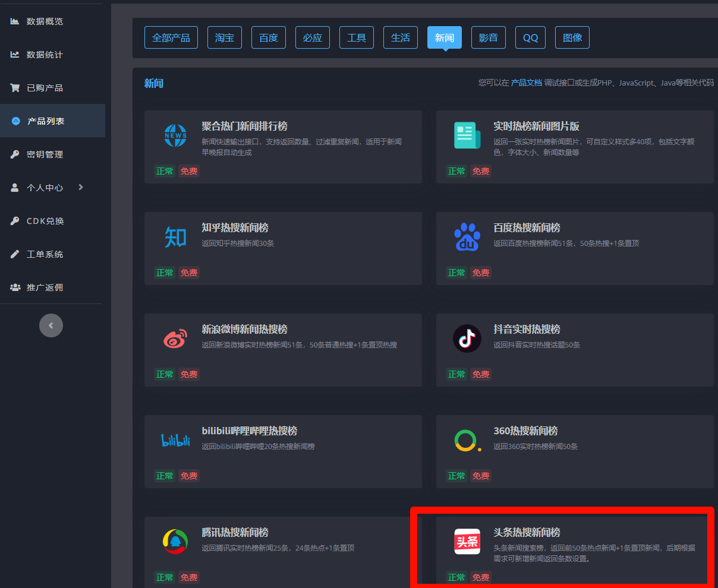Click the 头条 red logo icon
The height and width of the screenshot is (588, 718).
click(x=467, y=542)
